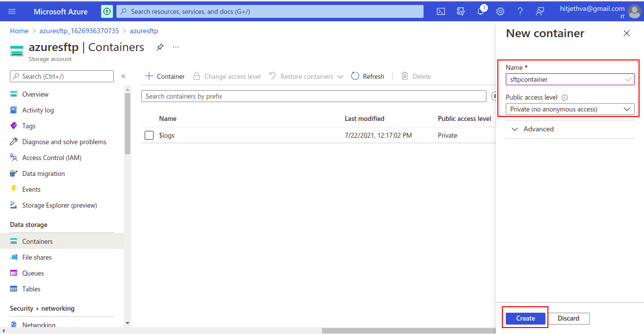Open portal settings gear
This screenshot has height=334, width=644.
(x=500, y=11)
